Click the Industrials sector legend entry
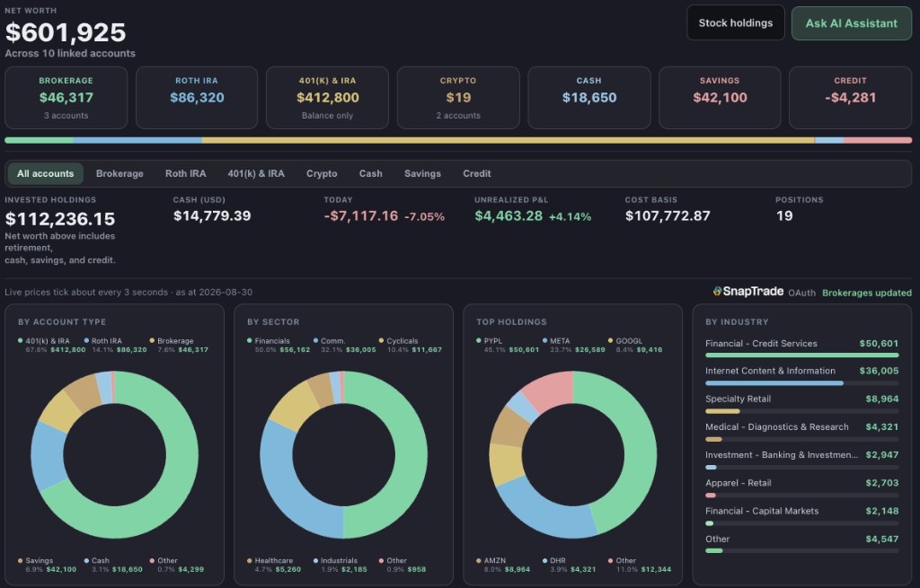920x588 pixels. click(341, 565)
